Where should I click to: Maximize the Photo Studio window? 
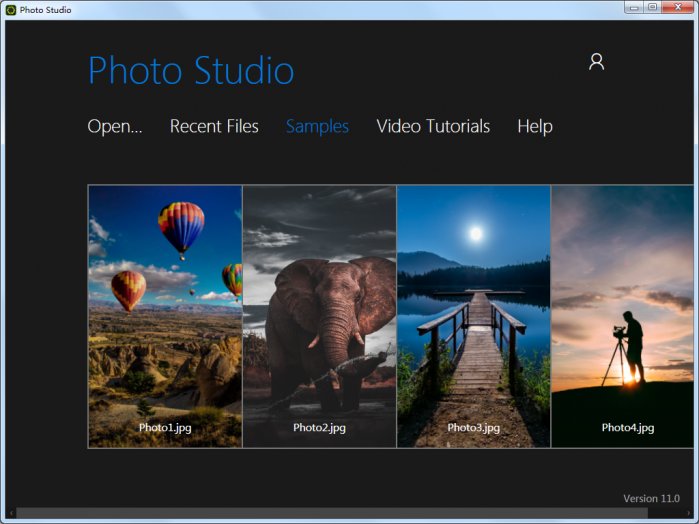(653, 7)
